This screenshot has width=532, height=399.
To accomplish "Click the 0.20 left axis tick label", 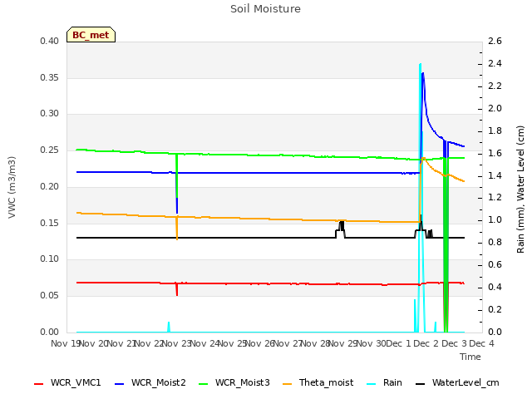I will [49, 186].
